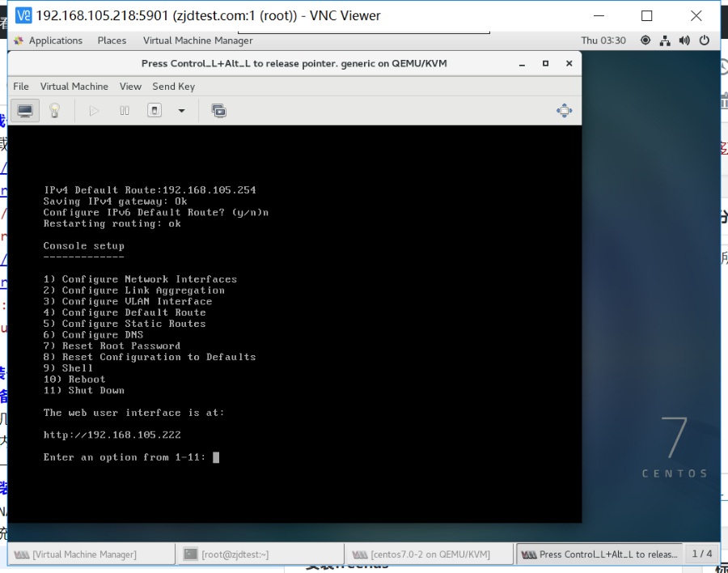Click '2) Configure Link Aggregation' line
The height and width of the screenshot is (573, 728).
click(x=133, y=291)
